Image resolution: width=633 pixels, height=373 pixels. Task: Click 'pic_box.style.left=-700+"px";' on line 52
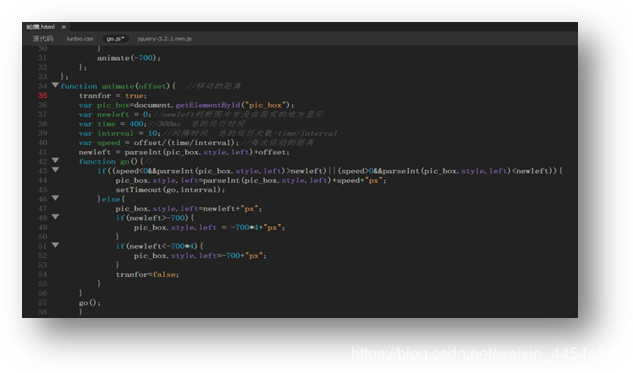(200, 256)
